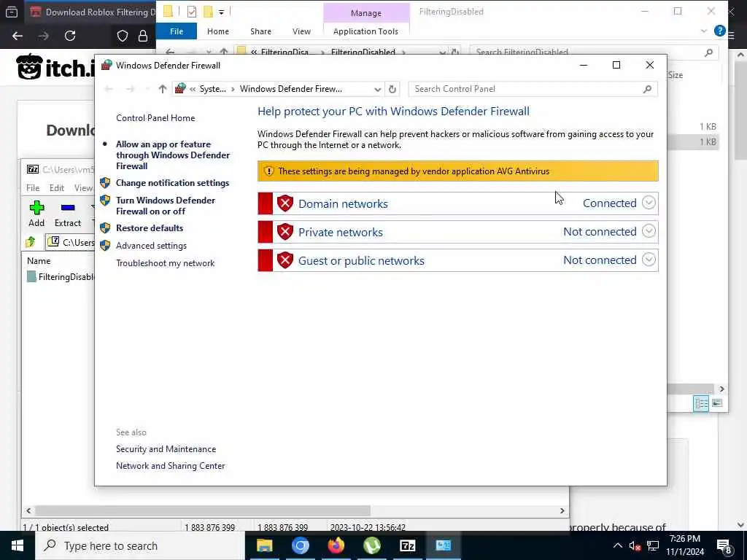
Task: Click shield icon beside Restore defaults
Action: pyautogui.click(x=105, y=228)
